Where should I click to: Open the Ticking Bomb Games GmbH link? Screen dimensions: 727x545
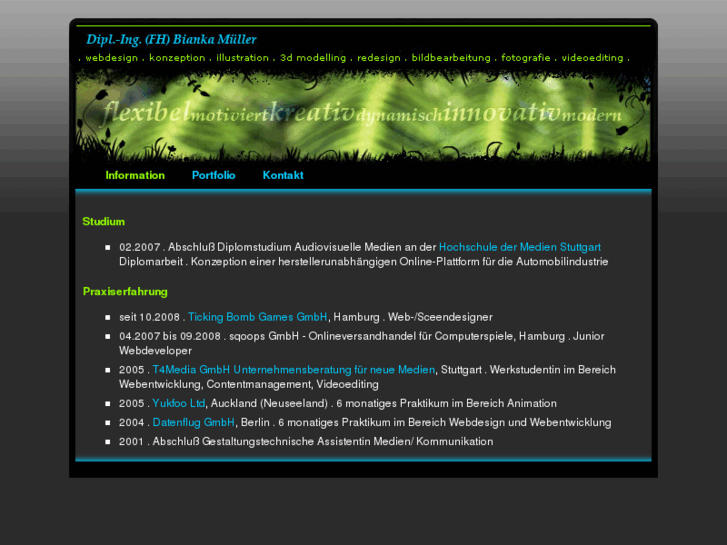coord(257,317)
